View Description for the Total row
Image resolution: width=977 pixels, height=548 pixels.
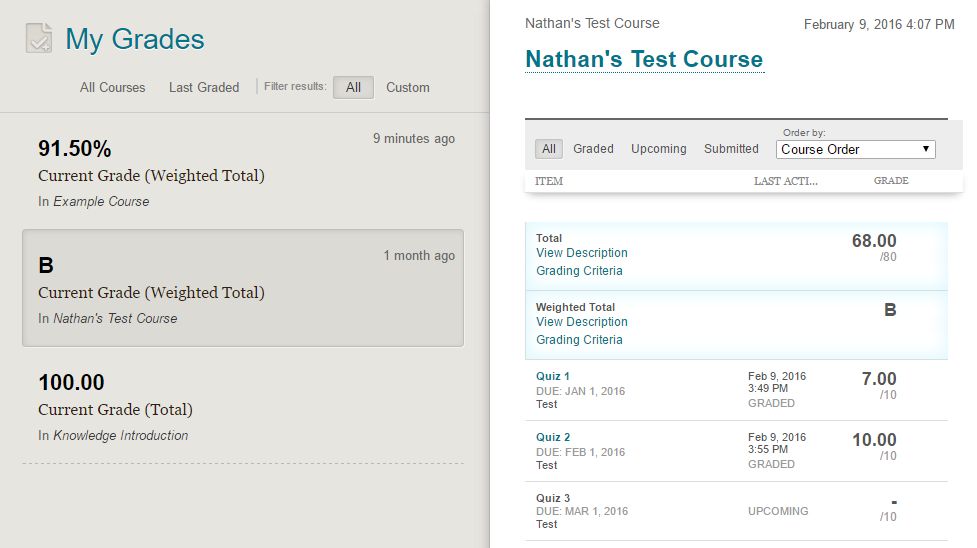[x=582, y=253]
